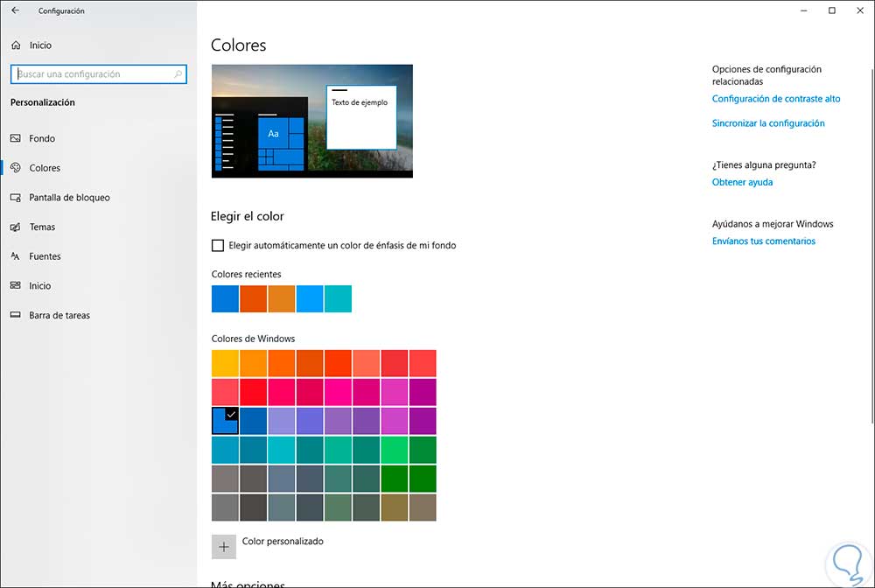
Task: Select the magenta-purple swatch ending the second row
Action: [x=423, y=392]
